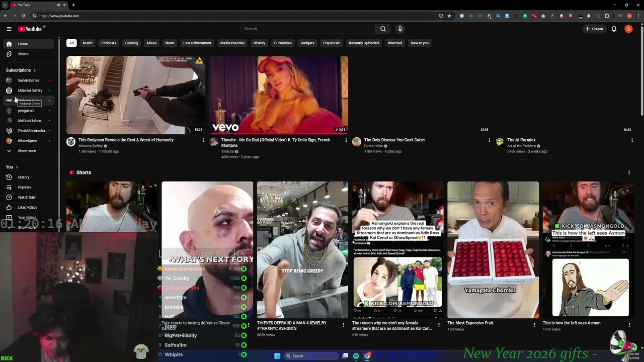Open the Chrome tab search dropdown
Image resolution: width=644 pixels, height=362 pixels.
[5, 5]
